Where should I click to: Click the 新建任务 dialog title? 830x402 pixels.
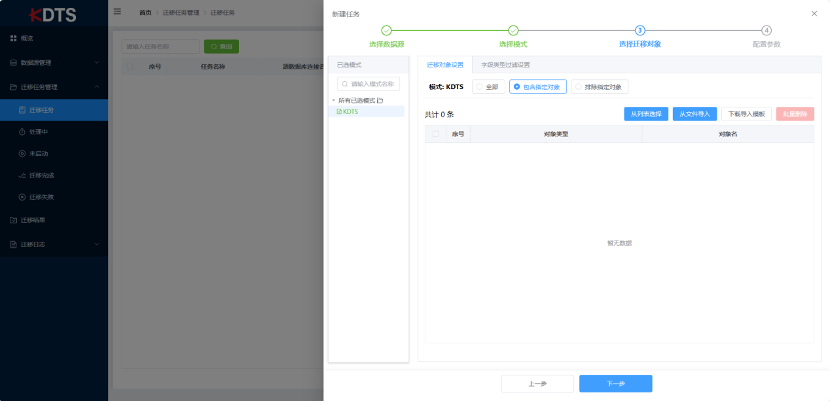(x=346, y=14)
